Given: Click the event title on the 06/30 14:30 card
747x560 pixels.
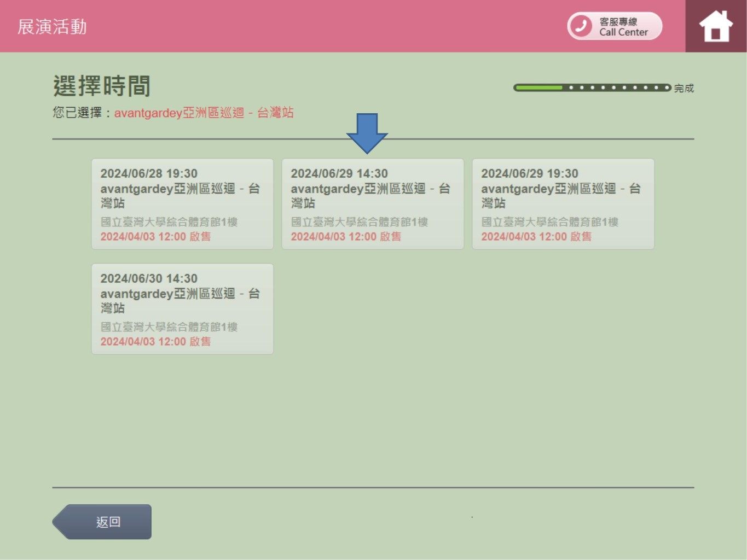Looking at the screenshot, I should click(x=180, y=301).
